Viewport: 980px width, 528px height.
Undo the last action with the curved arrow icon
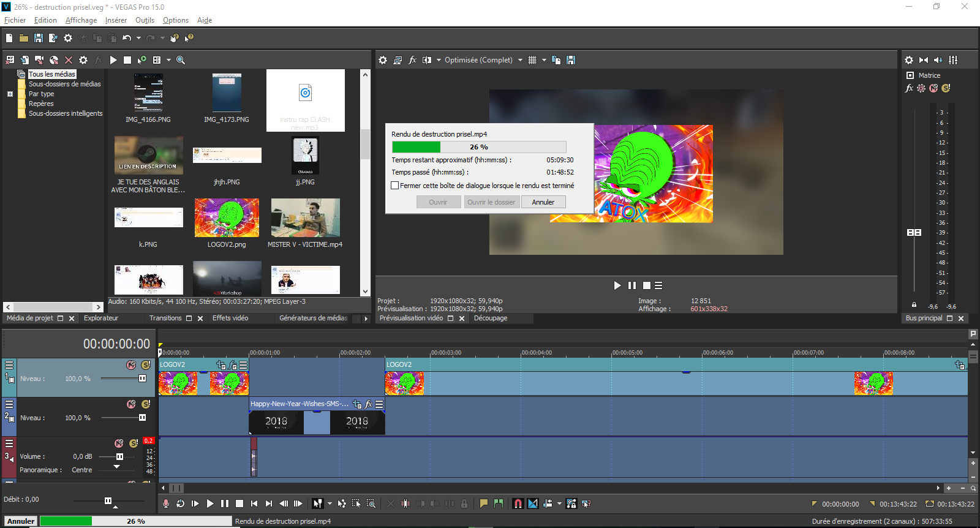click(127, 38)
